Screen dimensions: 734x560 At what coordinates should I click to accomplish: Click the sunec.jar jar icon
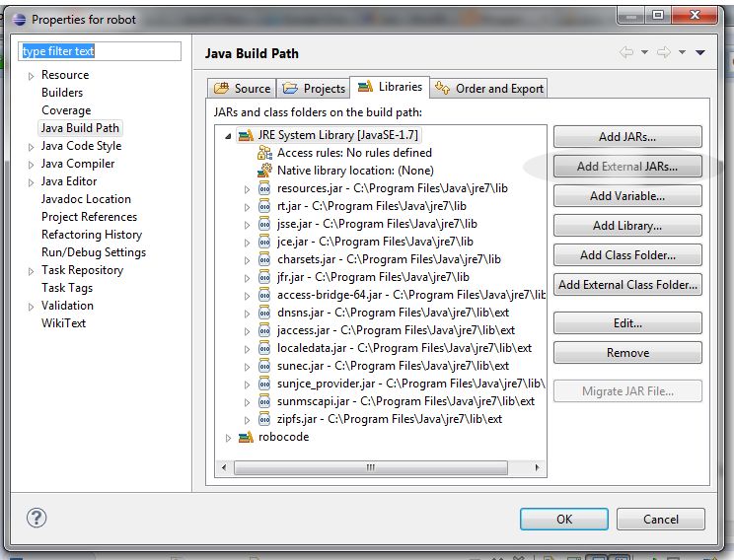pos(264,366)
